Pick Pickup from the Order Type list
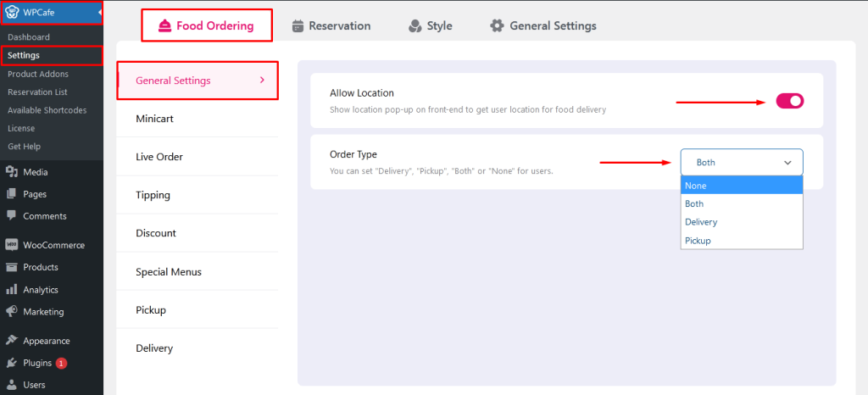This screenshot has width=868, height=395. click(x=742, y=241)
